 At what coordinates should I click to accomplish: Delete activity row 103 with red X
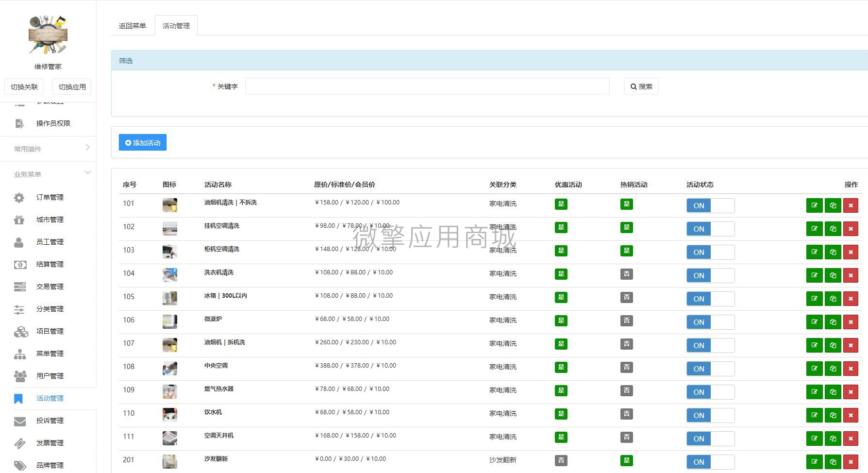point(851,252)
